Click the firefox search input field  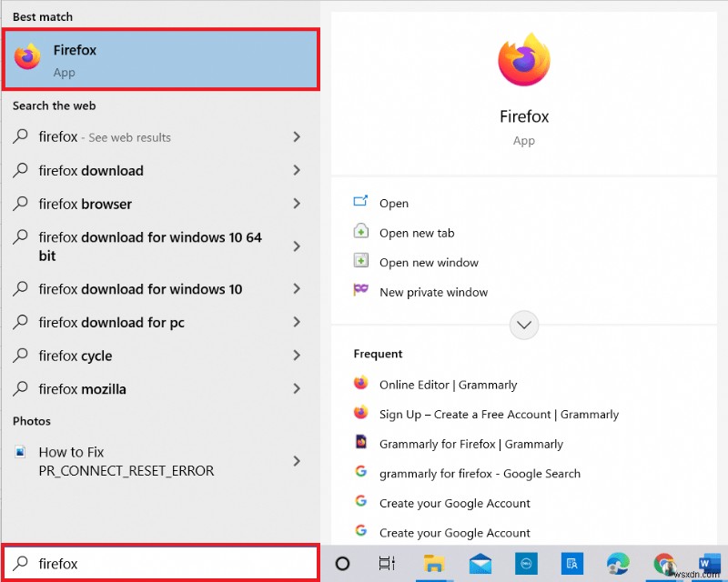pos(161,564)
